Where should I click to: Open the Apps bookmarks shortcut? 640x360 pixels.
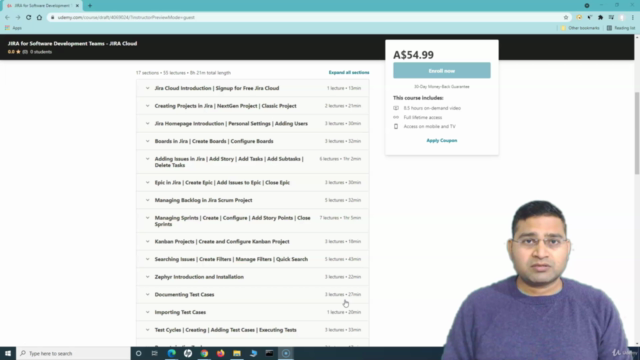(x=13, y=28)
